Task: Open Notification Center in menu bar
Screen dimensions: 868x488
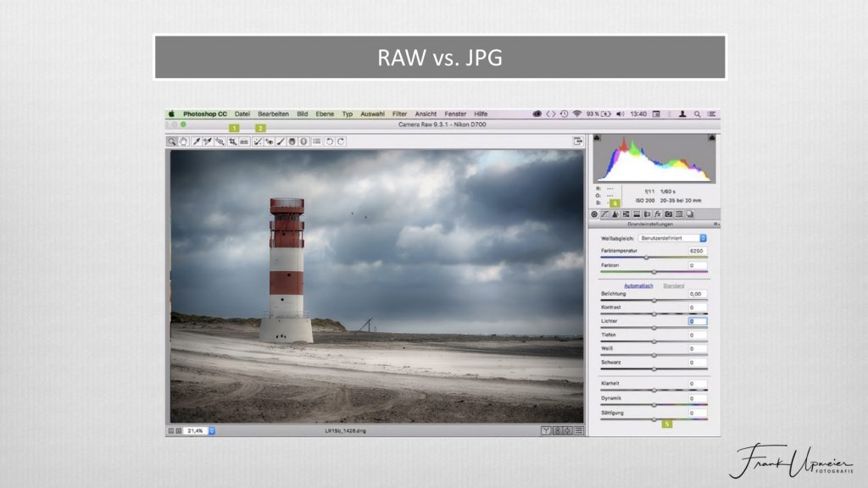Action: click(712, 114)
